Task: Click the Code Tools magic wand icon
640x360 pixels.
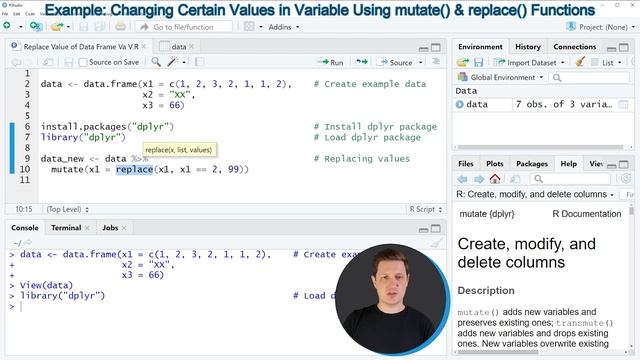Action: pyautogui.click(x=173, y=62)
